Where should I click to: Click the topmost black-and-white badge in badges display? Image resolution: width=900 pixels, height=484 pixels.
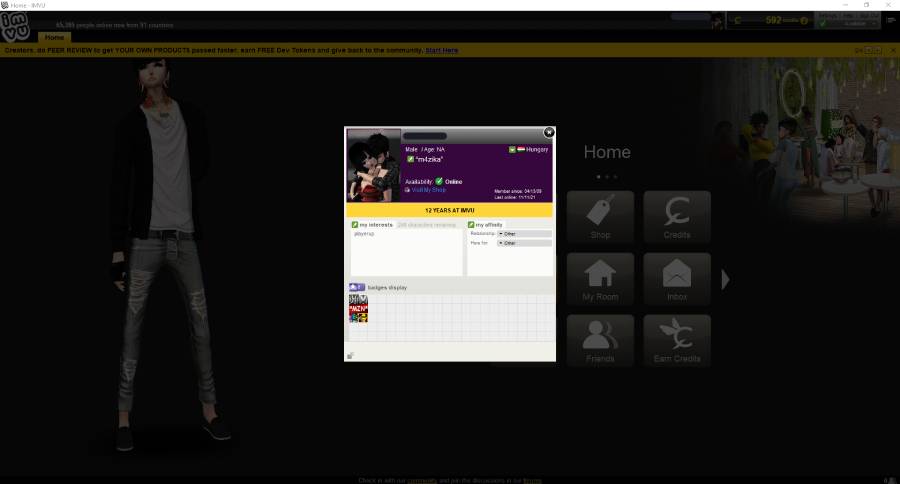point(359,300)
